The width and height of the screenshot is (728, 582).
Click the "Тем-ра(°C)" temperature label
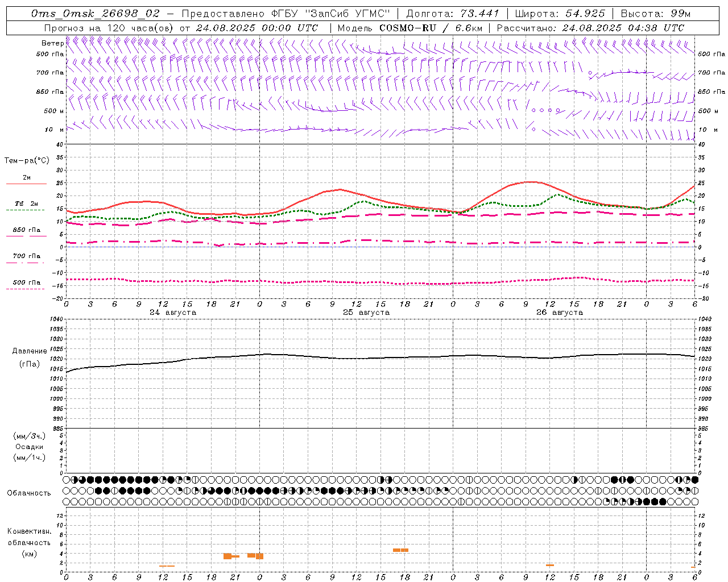27,161
